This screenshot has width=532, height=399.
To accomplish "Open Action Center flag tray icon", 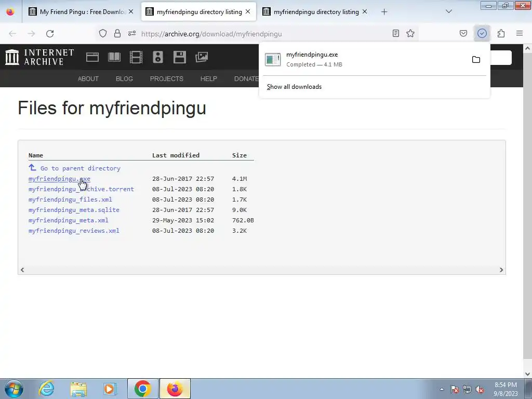I will pos(455,389).
